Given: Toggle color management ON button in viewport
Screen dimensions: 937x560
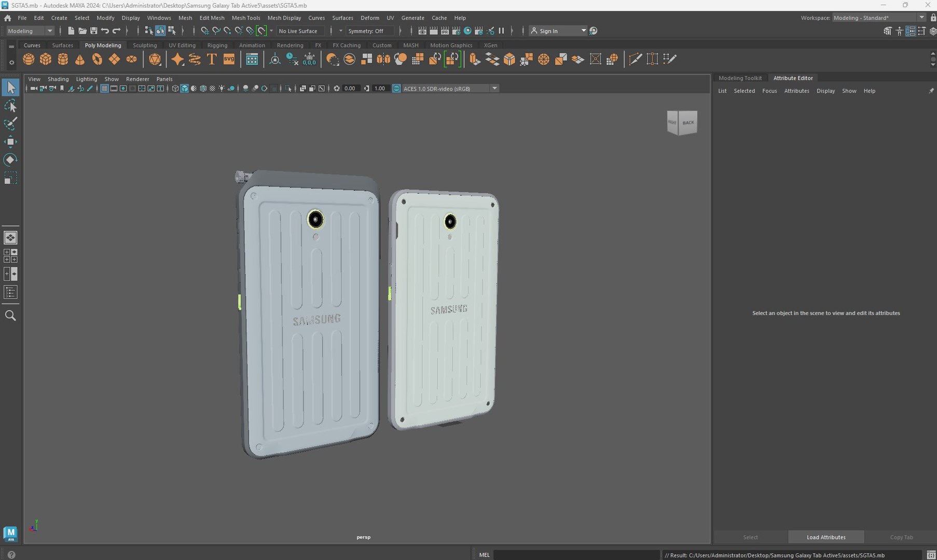Looking at the screenshot, I should tap(396, 88).
